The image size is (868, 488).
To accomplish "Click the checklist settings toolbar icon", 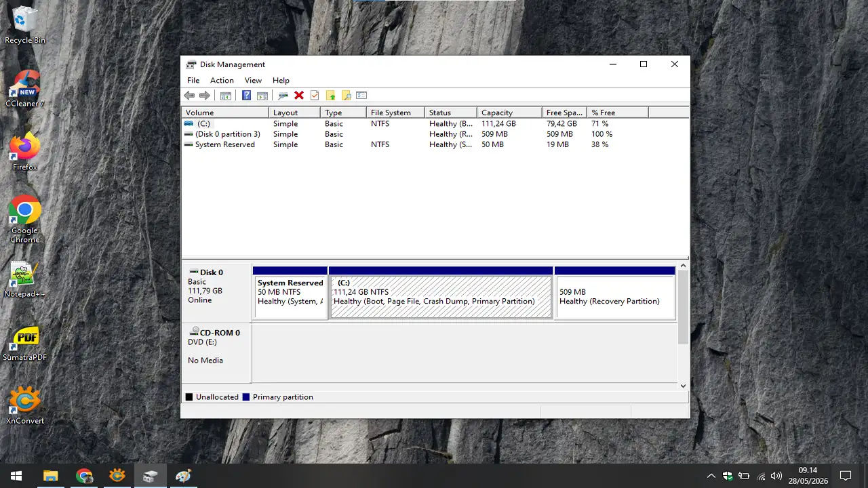I will pos(361,96).
